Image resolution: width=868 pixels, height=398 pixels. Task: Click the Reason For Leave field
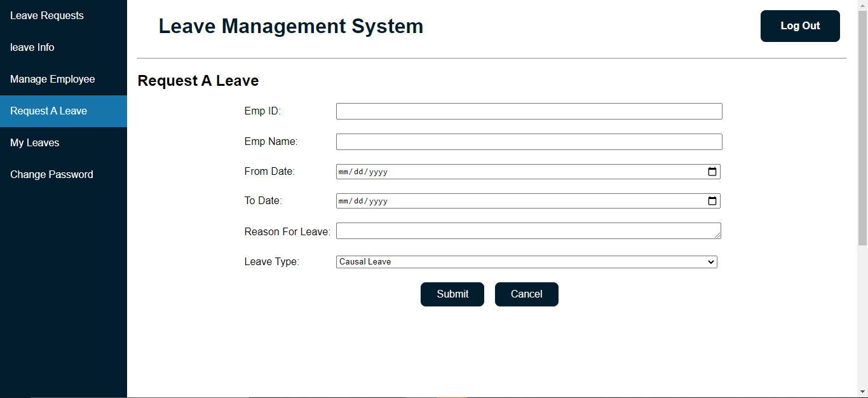tap(529, 230)
